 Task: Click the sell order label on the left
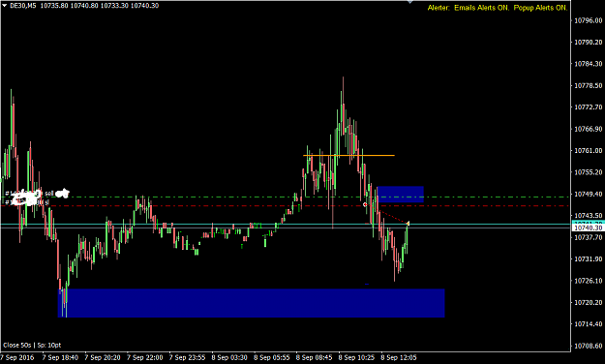tap(37, 193)
